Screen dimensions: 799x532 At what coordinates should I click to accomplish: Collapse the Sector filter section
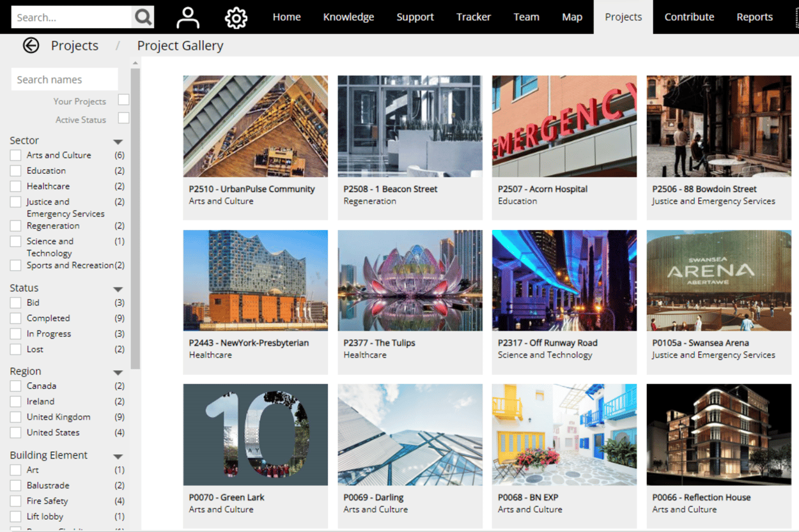118,142
